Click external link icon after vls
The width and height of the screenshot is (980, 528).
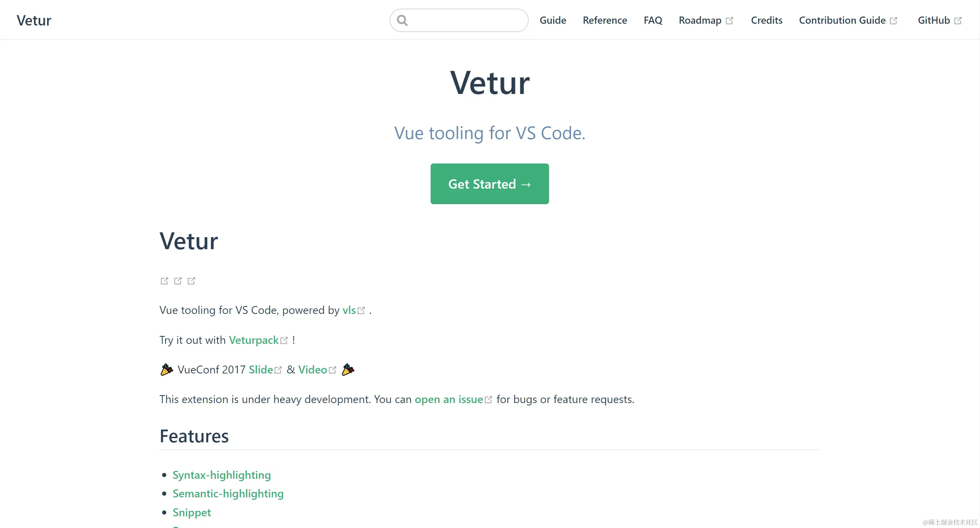[361, 310]
